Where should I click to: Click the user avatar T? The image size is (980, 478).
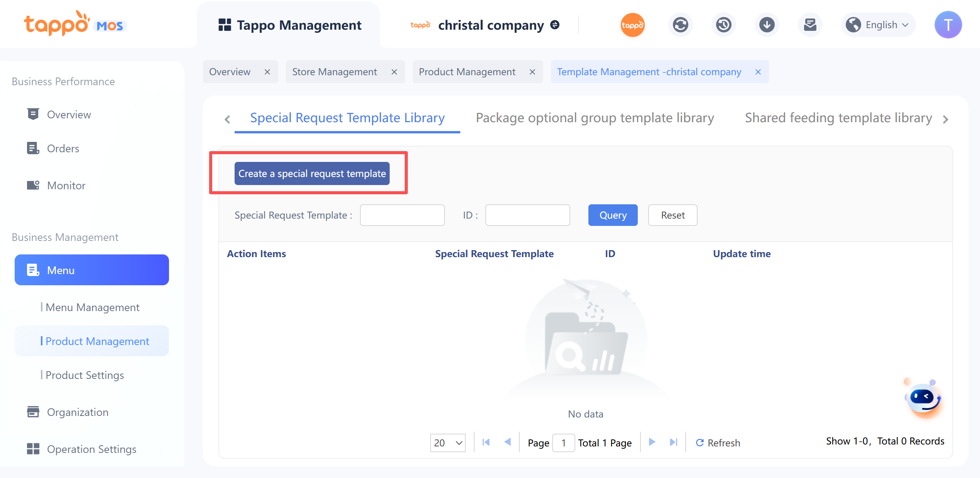pos(948,25)
